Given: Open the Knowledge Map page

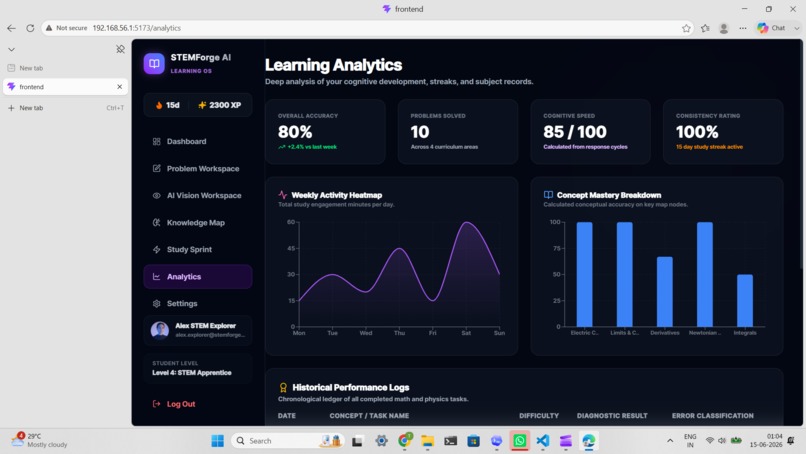Looking at the screenshot, I should click(x=198, y=223).
